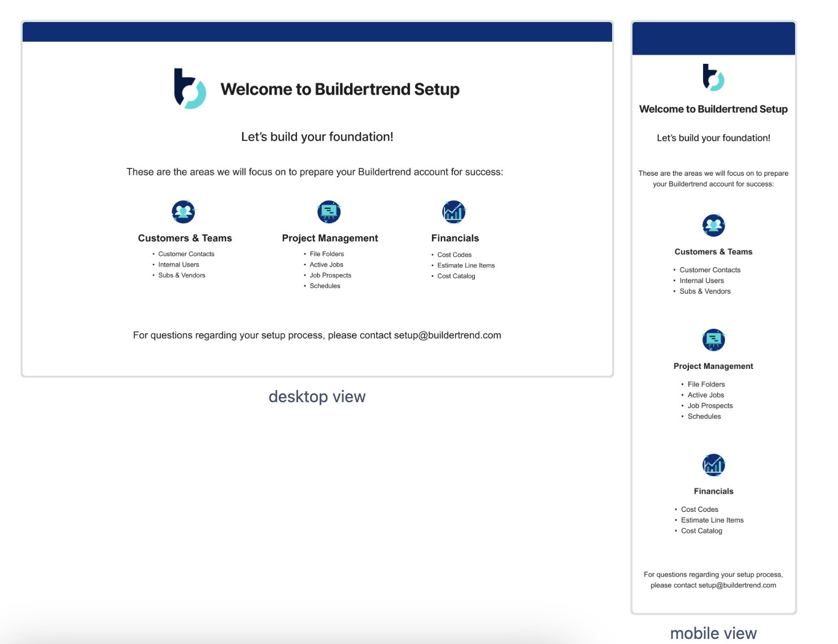This screenshot has width=838, height=644.
Task: Click Customer Contacts in desktop view
Action: (186, 254)
